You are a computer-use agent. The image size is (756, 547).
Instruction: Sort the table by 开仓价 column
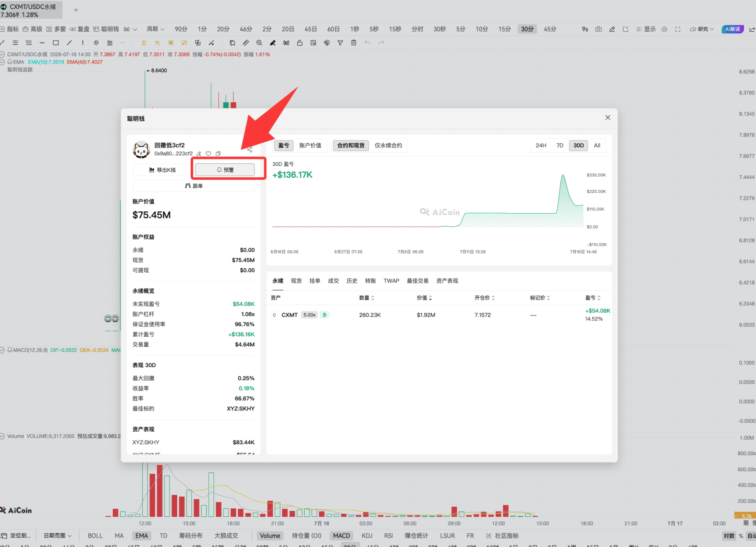pos(485,298)
